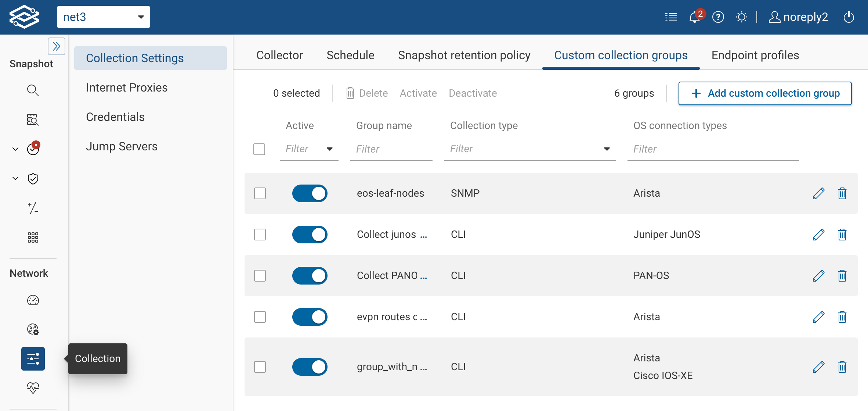
Task: Edit the evpn routes group with pencil icon
Action: [x=818, y=317]
